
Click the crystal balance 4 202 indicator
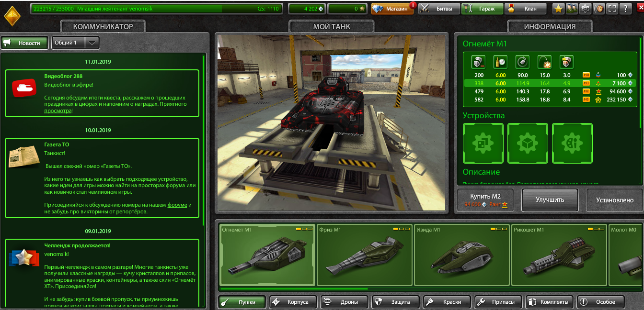(x=307, y=9)
